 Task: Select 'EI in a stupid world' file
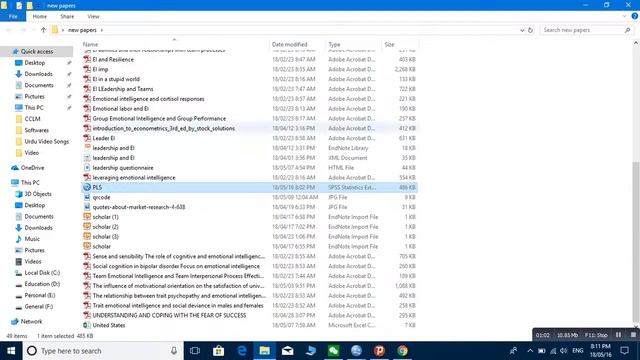[116, 79]
